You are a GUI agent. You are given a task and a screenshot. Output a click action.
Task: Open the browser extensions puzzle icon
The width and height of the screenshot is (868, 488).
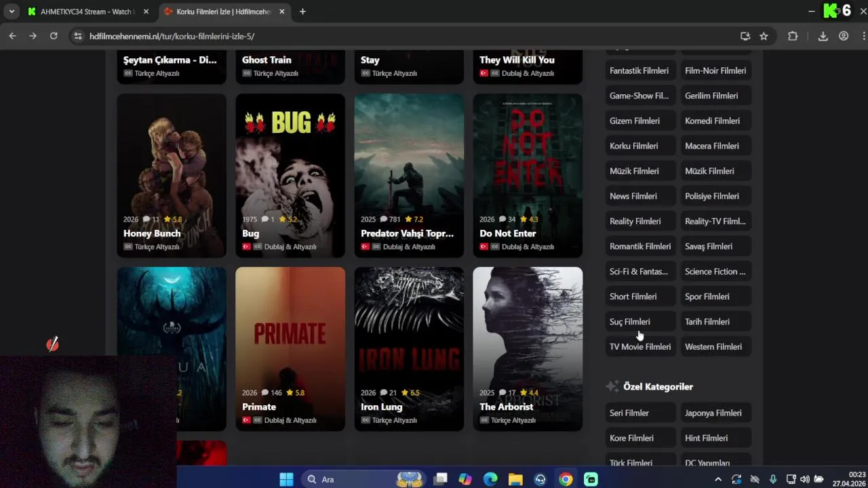(x=793, y=36)
